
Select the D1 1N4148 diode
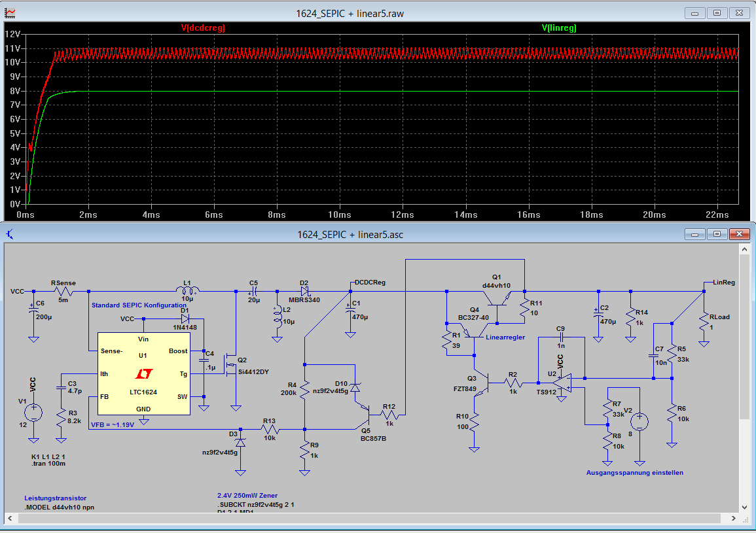185,318
